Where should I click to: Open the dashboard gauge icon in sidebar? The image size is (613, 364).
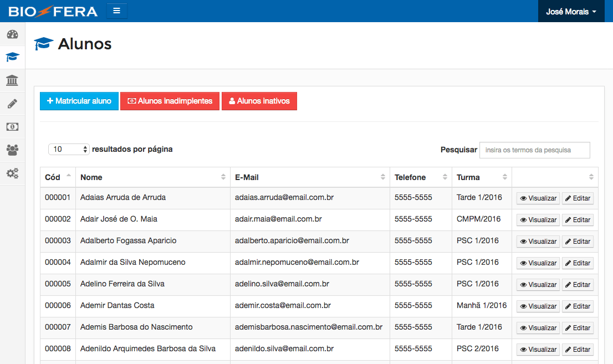(x=13, y=34)
